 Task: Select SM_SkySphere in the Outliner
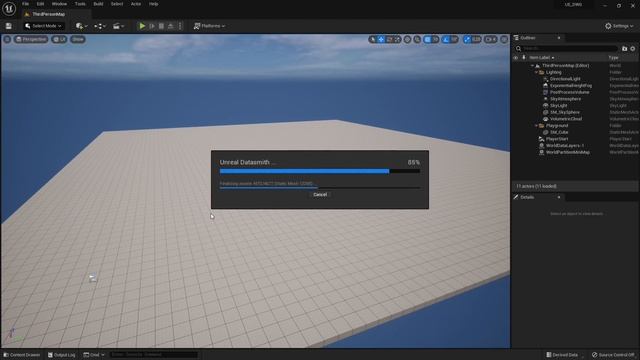(564, 112)
